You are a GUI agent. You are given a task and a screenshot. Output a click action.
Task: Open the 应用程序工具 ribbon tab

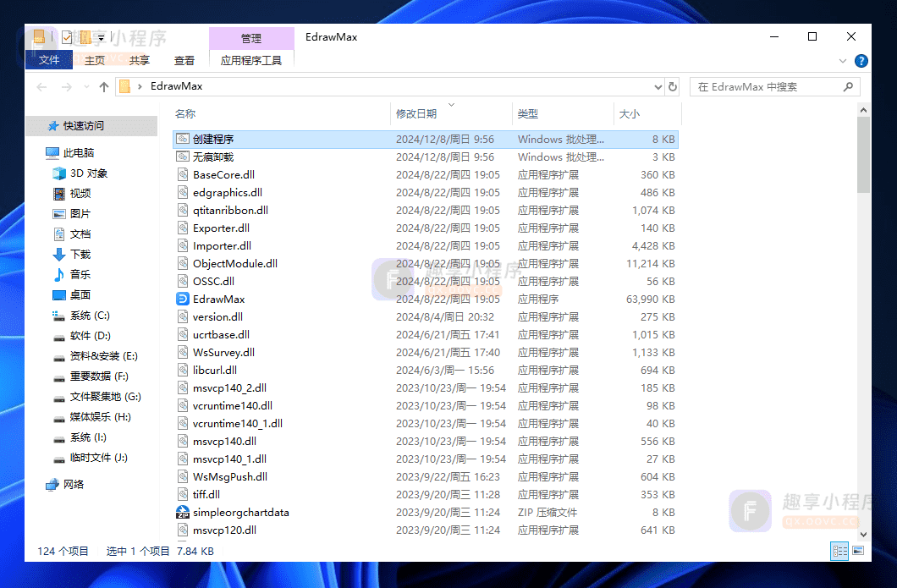pyautogui.click(x=251, y=60)
